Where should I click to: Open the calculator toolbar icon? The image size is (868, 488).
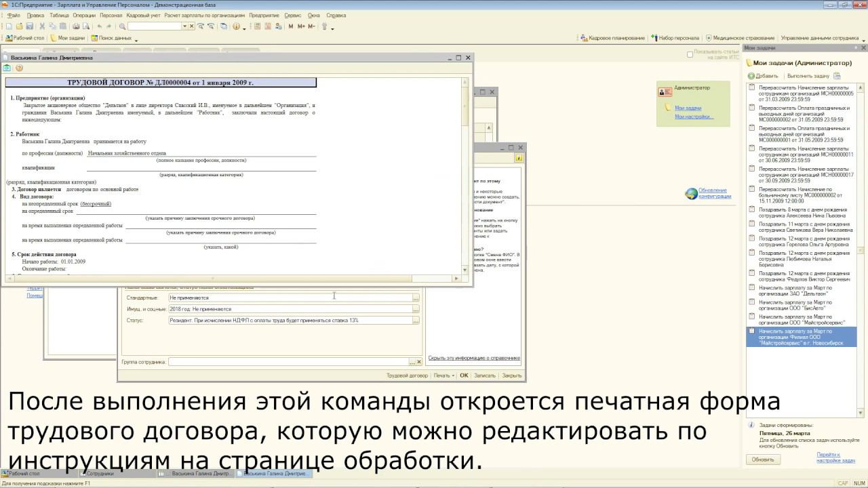pyautogui.click(x=258, y=26)
